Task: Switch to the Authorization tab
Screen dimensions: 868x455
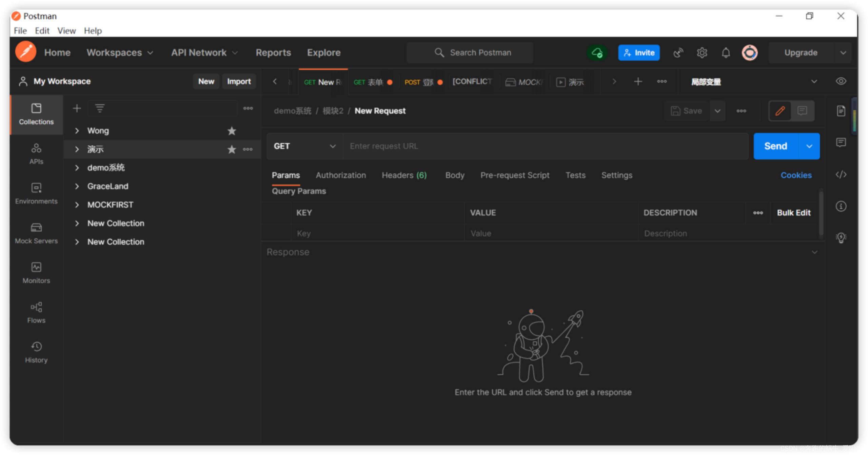Action: point(341,175)
